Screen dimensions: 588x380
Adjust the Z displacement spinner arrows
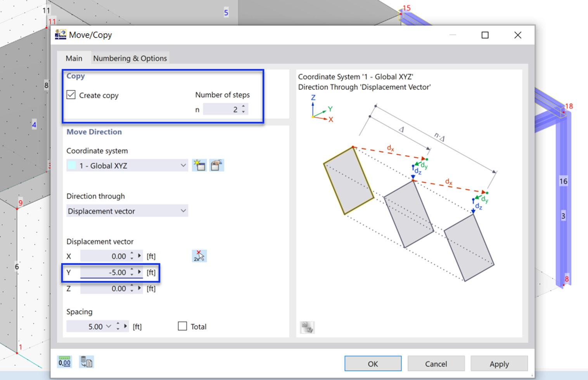coord(132,288)
